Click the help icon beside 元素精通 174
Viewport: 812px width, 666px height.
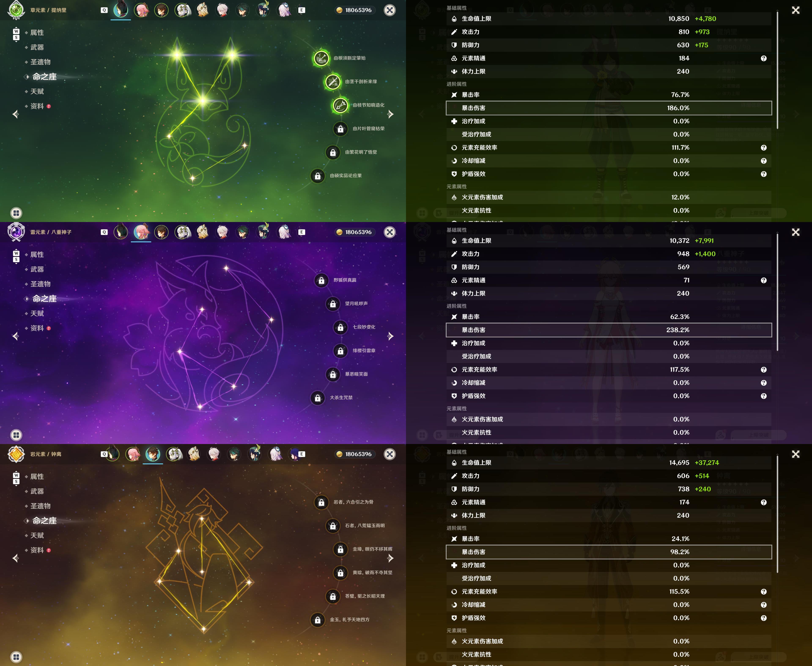764,502
